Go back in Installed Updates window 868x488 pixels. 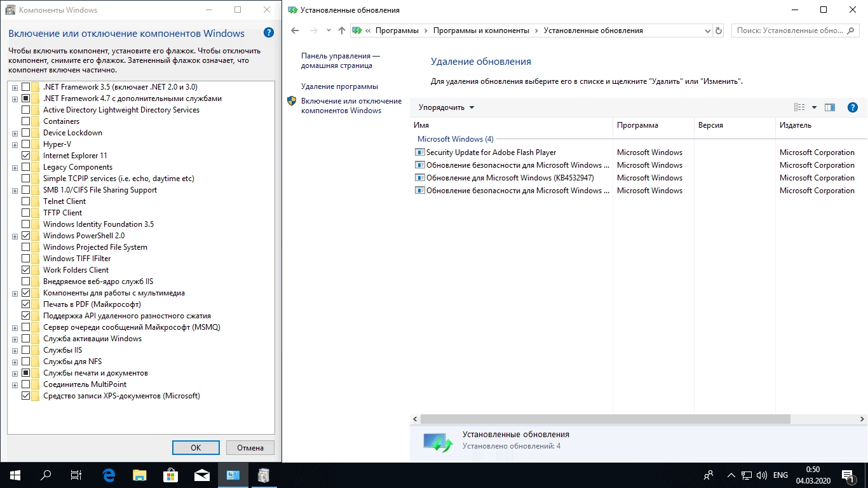295,30
